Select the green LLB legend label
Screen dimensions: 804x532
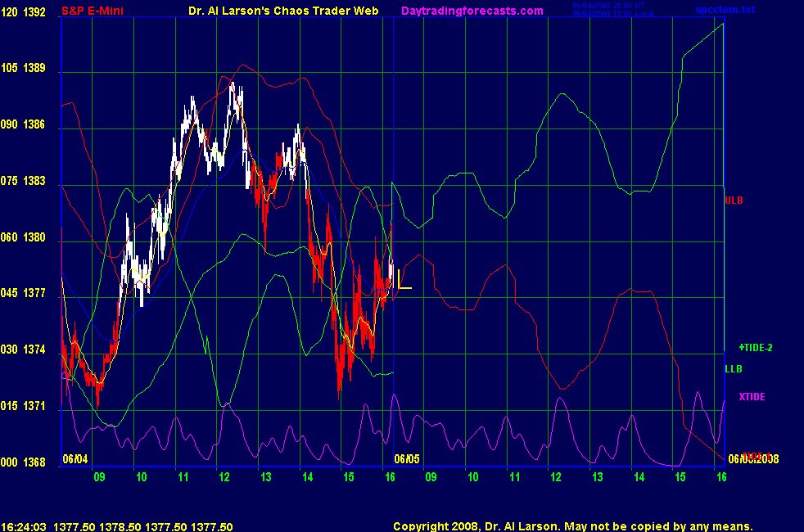pos(734,369)
